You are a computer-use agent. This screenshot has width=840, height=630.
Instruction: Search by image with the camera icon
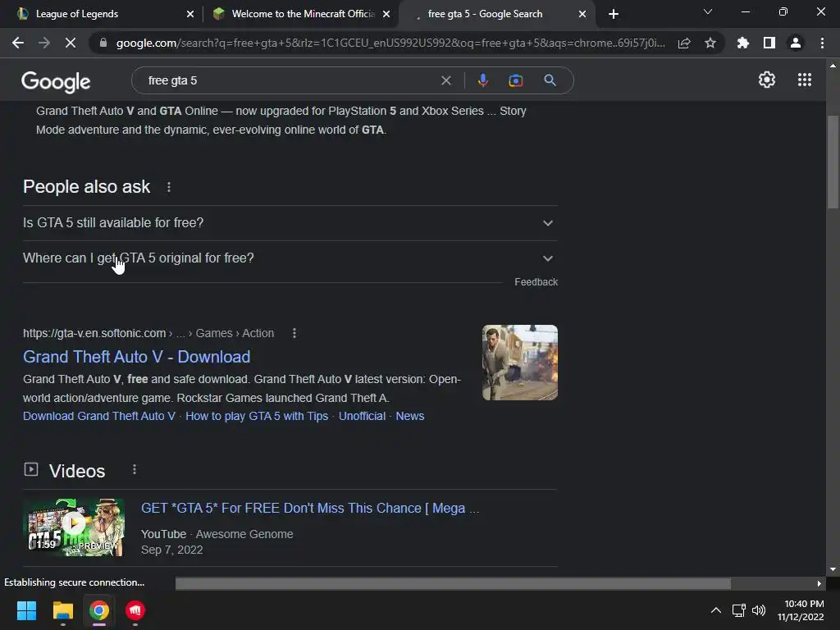pos(515,80)
